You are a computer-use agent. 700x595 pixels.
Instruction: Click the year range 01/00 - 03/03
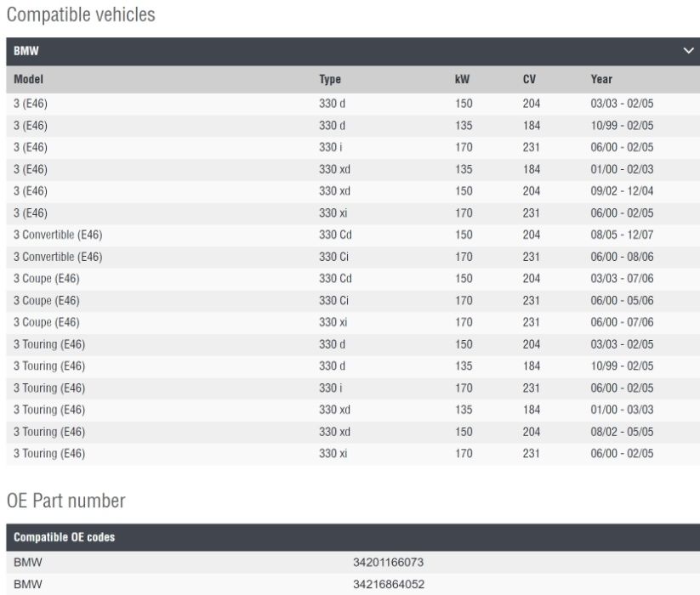tap(622, 410)
